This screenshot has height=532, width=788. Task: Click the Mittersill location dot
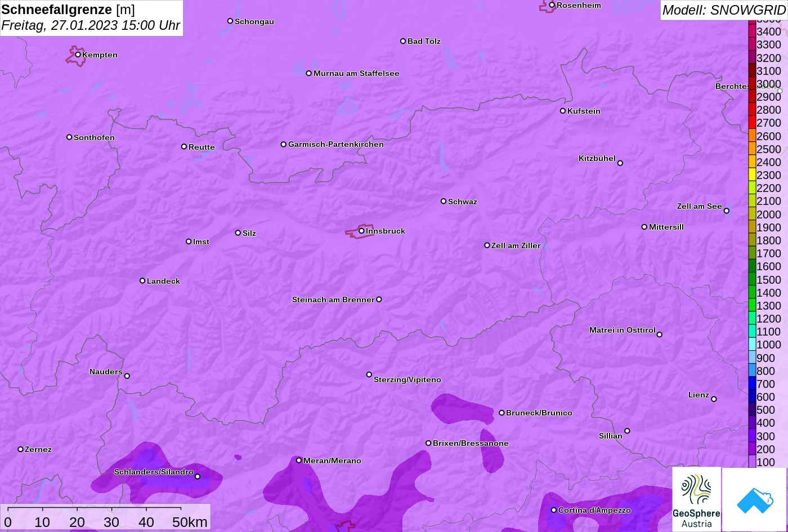644,227
